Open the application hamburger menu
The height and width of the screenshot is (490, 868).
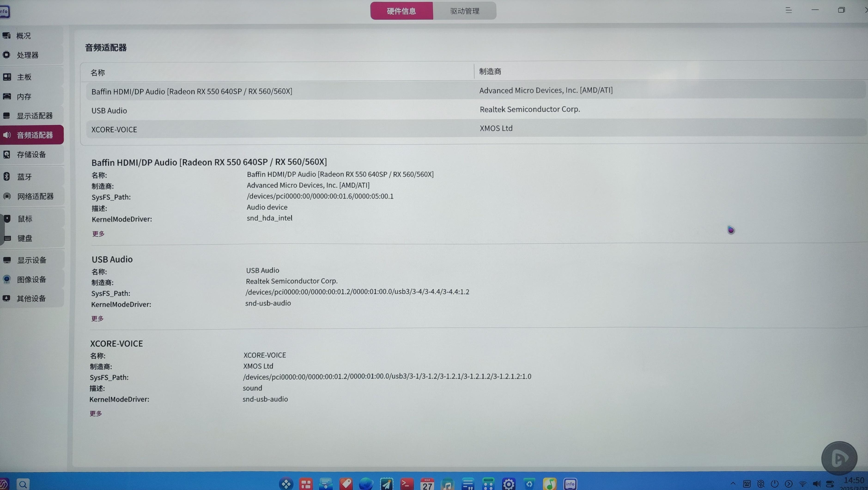click(789, 10)
